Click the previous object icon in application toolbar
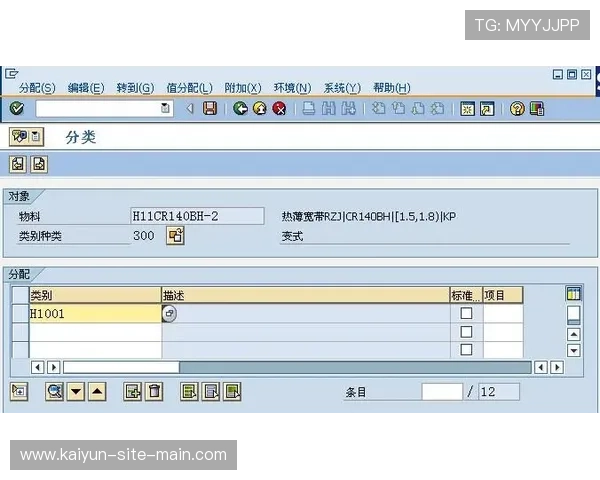Viewport: 600px width, 480px height. coord(18,164)
